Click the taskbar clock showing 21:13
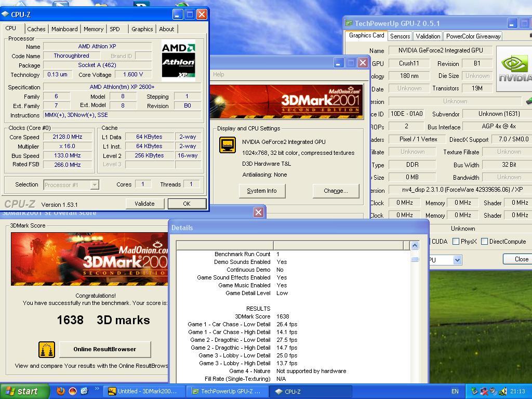The width and height of the screenshot is (532, 399). (518, 391)
